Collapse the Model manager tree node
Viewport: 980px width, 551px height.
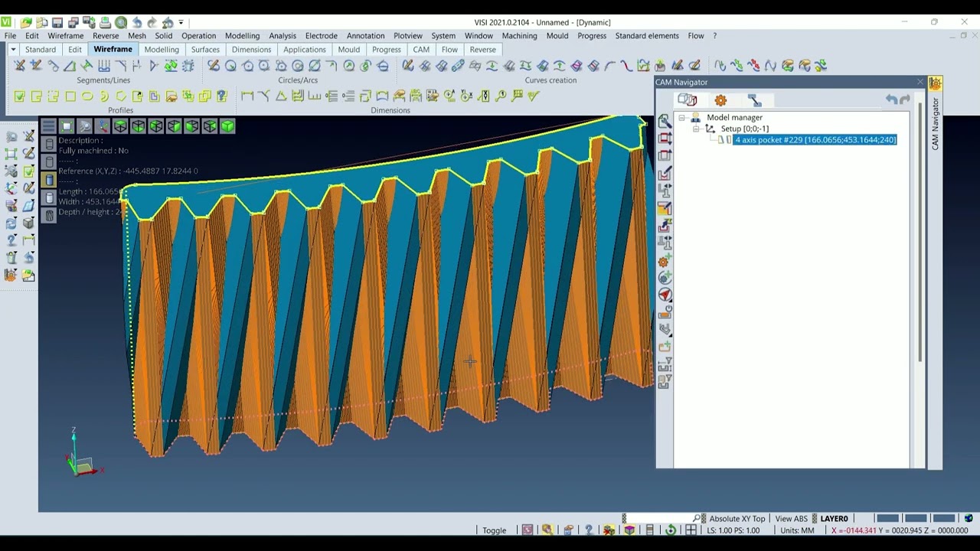click(681, 118)
